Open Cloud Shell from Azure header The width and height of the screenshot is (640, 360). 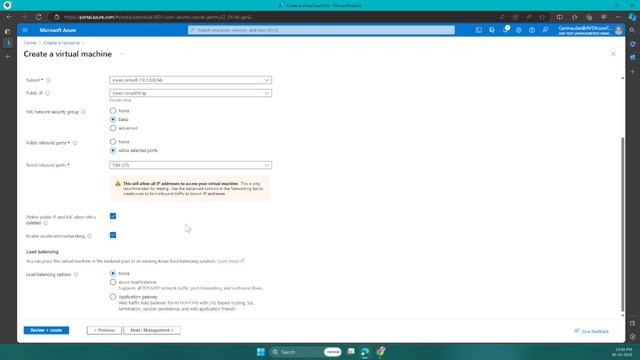[x=478, y=30]
